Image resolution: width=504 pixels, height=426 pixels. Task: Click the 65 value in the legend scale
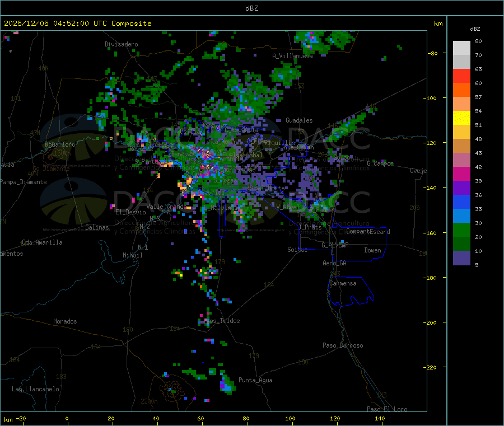tap(478, 69)
